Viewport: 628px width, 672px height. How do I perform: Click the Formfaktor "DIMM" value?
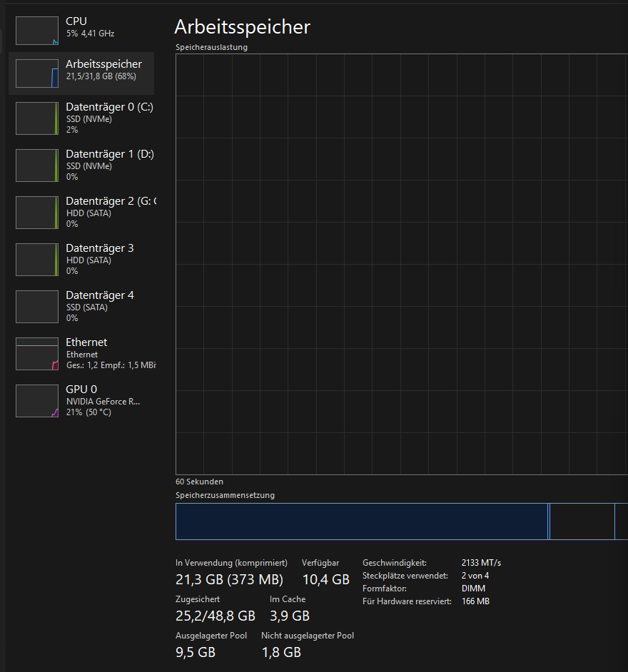point(474,589)
